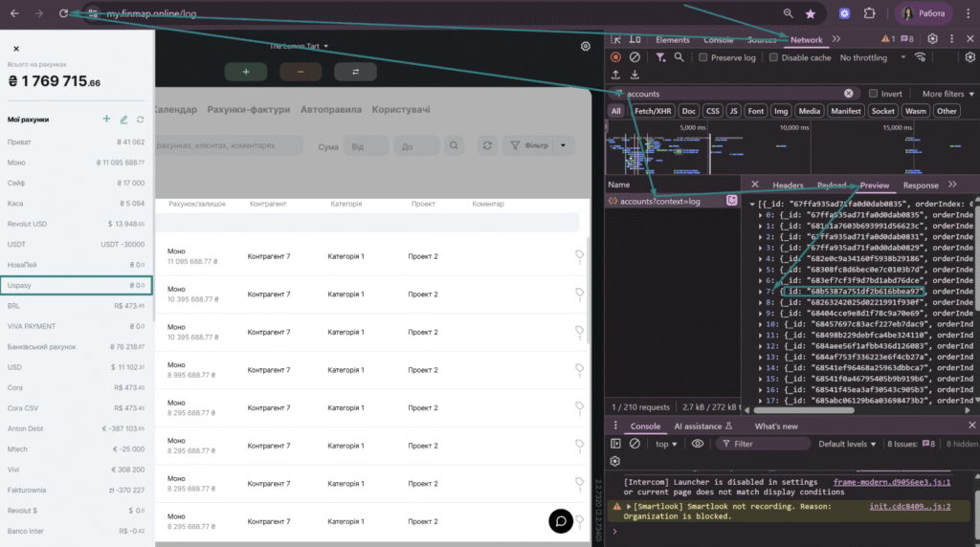Select the All request type filter
Screen dimensions: 980x547
coord(615,111)
